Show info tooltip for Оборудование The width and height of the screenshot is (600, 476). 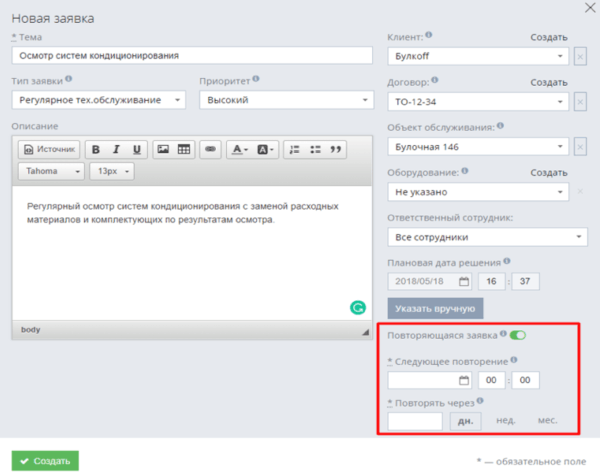point(465,171)
